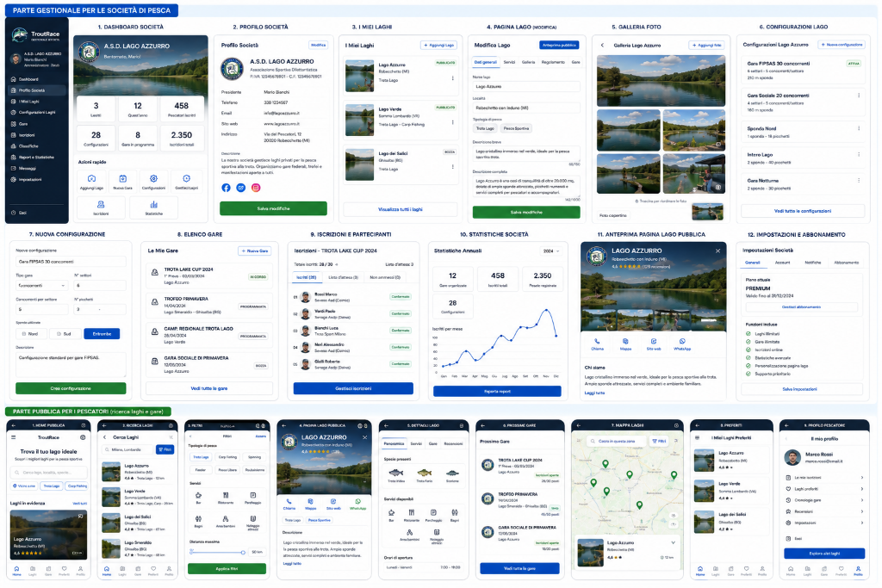
Task: Open Report e Statistiche in the sidebar
Action: (x=36, y=158)
